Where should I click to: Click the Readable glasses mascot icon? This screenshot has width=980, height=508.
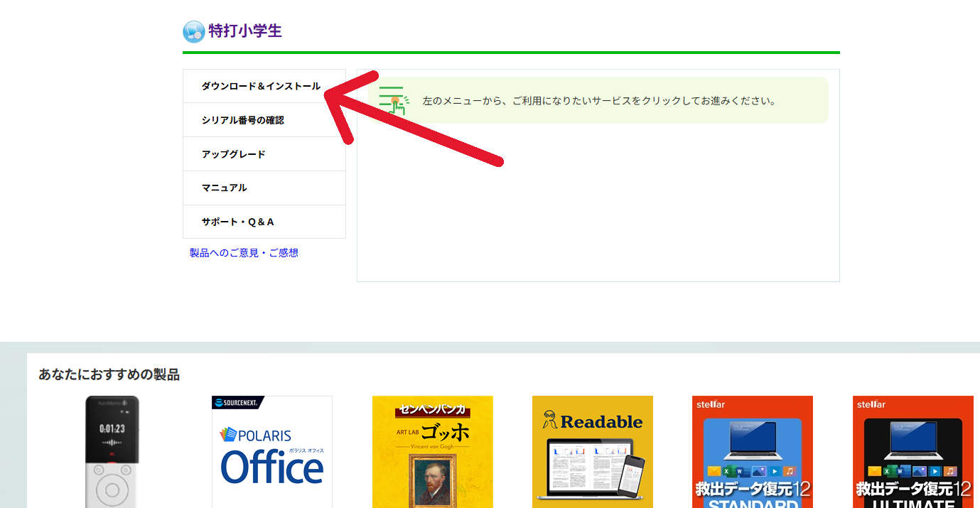coord(549,420)
